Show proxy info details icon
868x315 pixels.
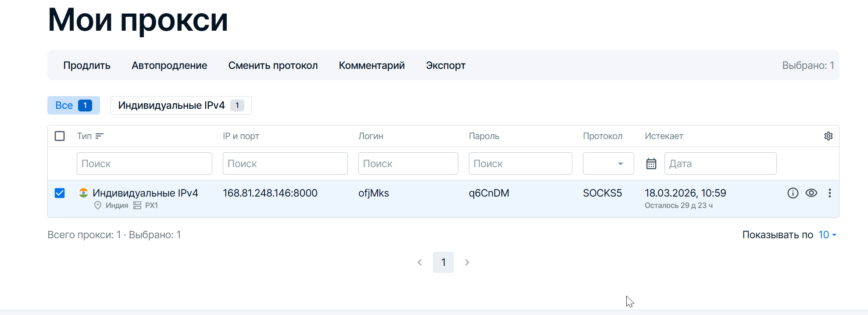[793, 193]
